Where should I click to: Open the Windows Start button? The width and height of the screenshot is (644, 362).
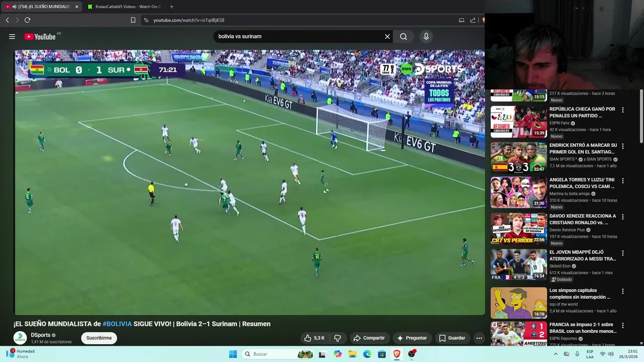(233, 354)
